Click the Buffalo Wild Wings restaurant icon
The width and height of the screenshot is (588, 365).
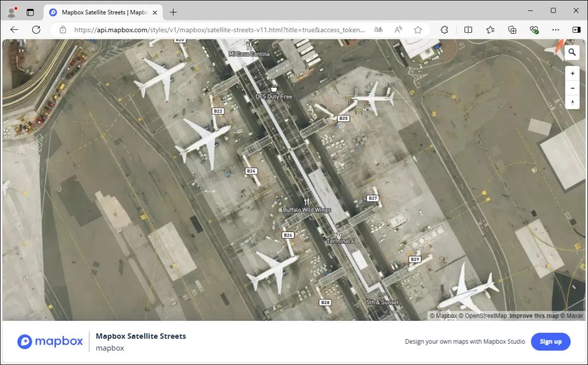pos(307,202)
